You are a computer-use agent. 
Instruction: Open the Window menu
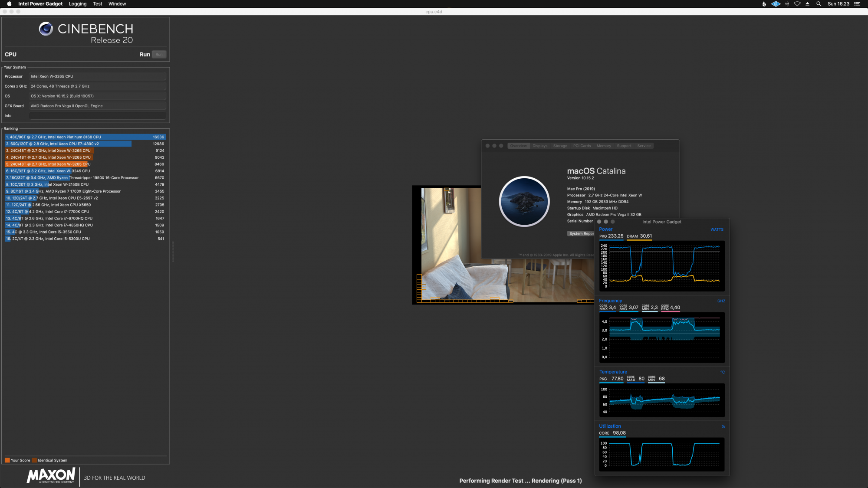pyautogui.click(x=117, y=3)
